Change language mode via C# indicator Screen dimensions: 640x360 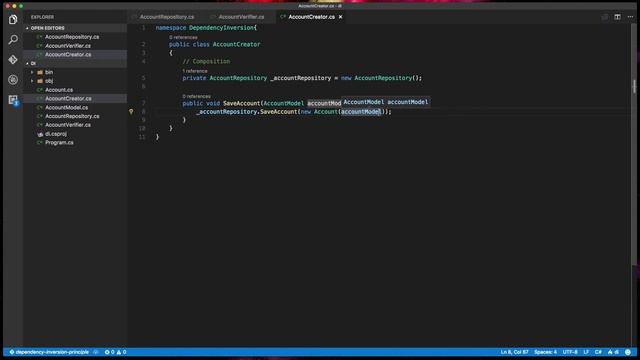598,352
